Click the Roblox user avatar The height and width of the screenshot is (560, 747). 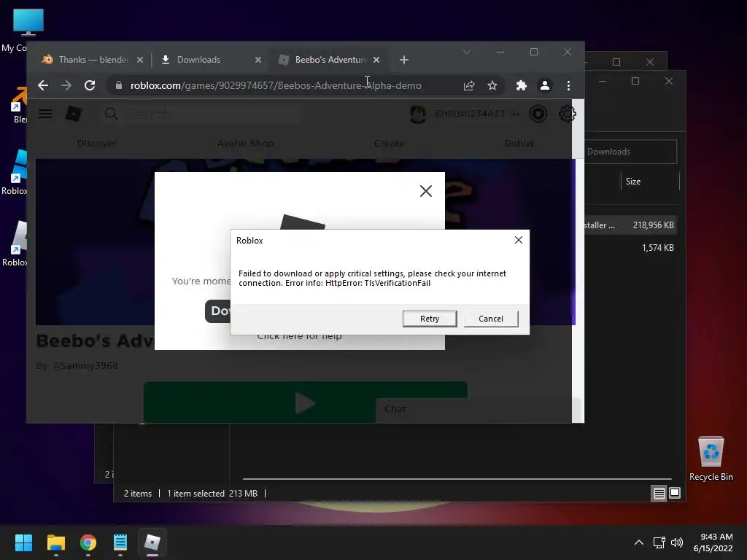418,114
